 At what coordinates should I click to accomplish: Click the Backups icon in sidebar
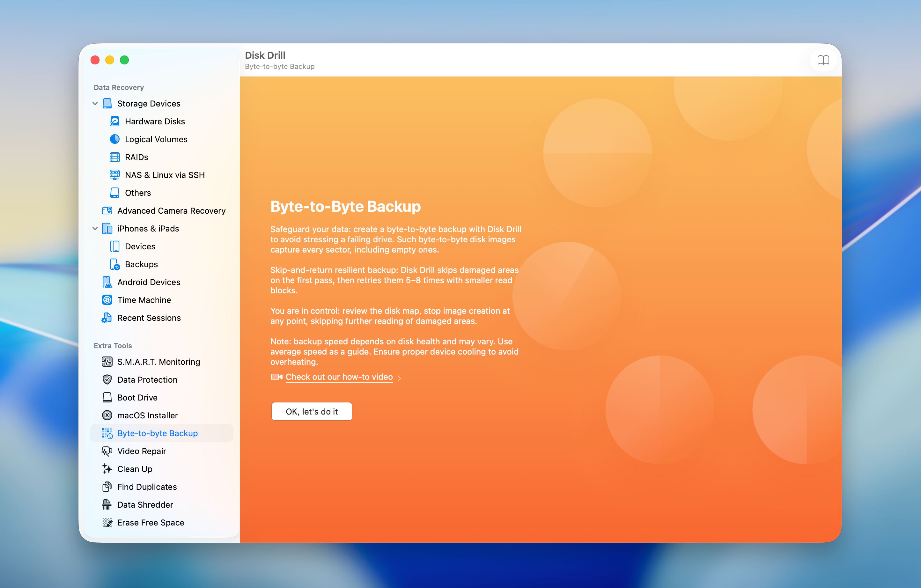coord(115,264)
